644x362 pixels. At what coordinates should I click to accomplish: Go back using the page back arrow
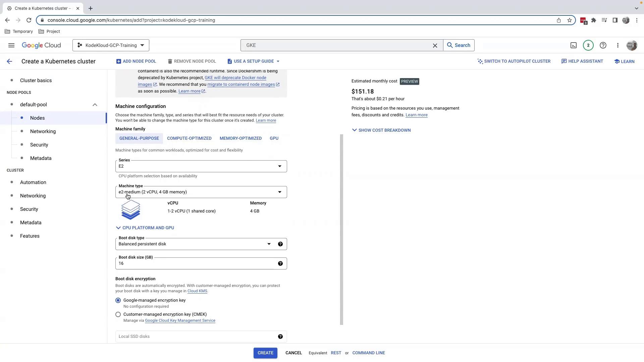pos(9,61)
